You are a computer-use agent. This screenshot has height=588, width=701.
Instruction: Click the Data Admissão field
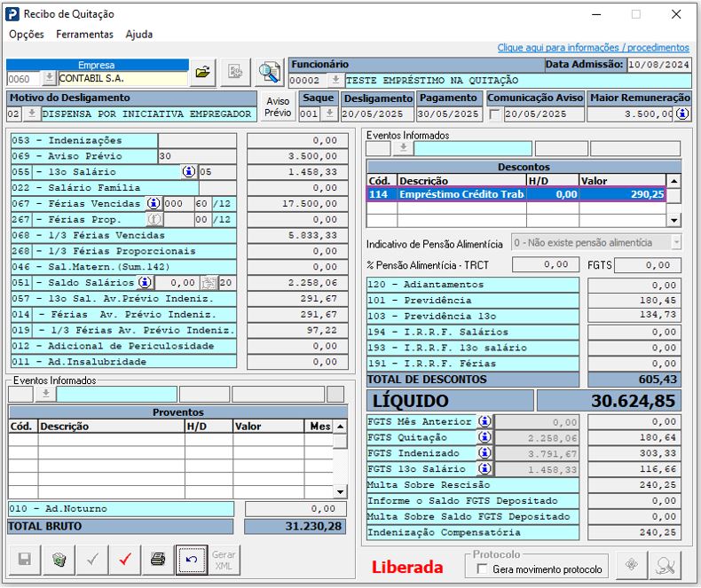(658, 65)
